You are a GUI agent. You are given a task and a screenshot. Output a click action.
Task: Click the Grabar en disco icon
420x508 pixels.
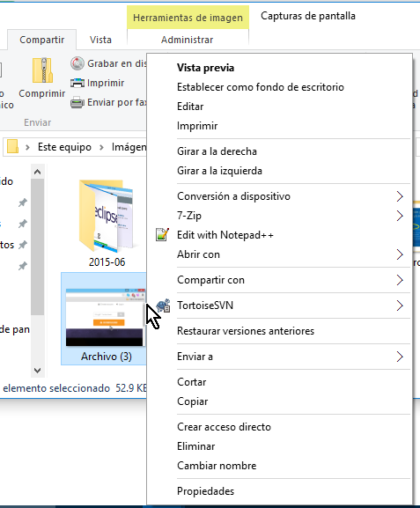click(x=77, y=63)
